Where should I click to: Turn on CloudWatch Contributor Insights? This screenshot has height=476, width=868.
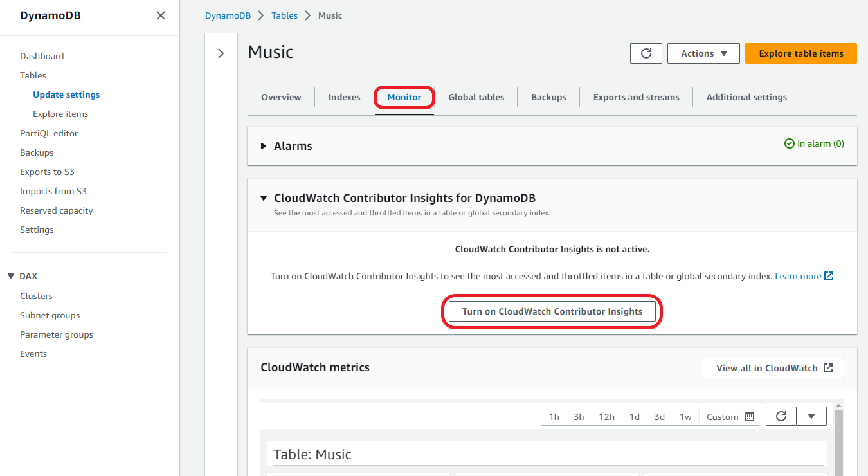[x=552, y=311]
